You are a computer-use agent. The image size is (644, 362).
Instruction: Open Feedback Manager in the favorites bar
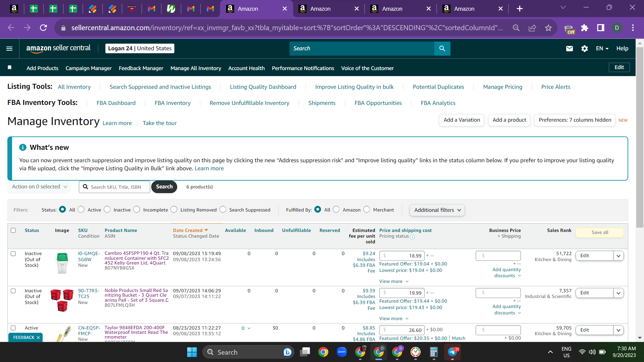click(141, 68)
